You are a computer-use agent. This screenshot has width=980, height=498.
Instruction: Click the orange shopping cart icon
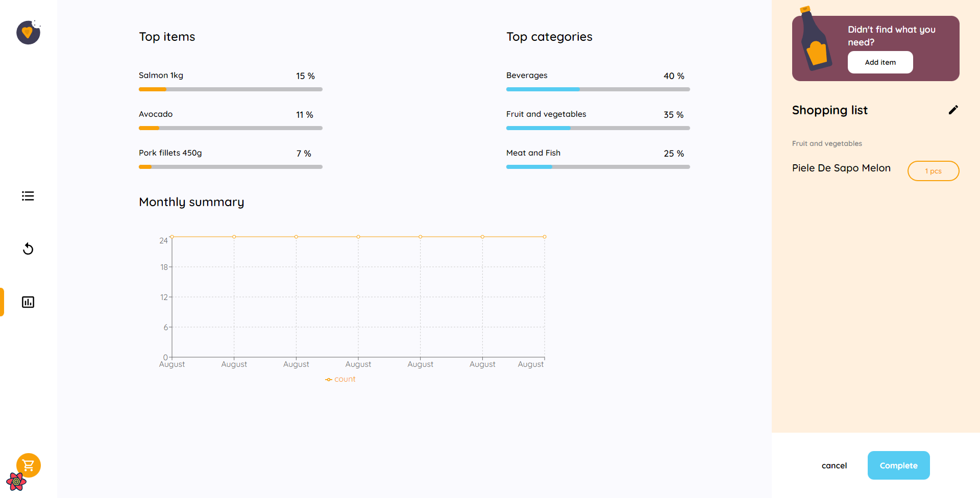tap(29, 465)
